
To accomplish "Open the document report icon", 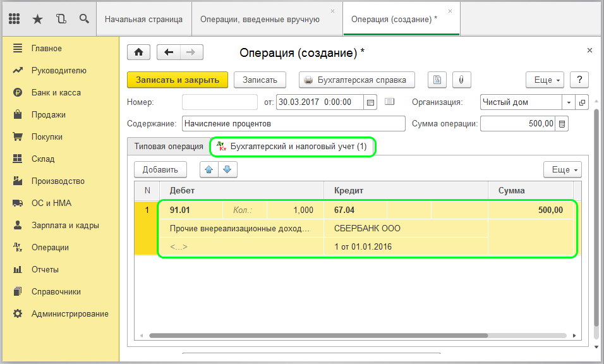I will coord(437,80).
